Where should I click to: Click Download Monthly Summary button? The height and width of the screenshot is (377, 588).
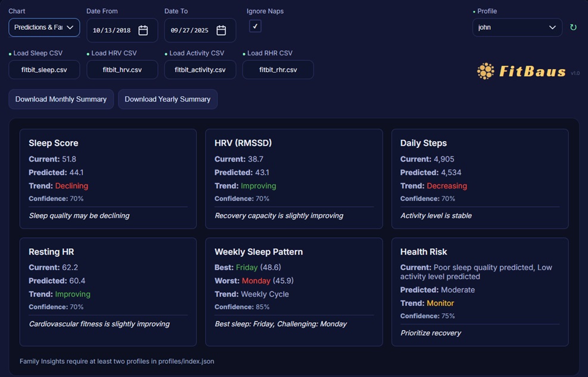click(x=61, y=99)
